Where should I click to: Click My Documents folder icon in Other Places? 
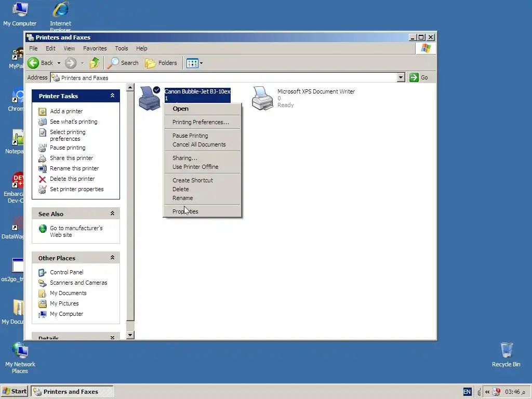(43, 293)
